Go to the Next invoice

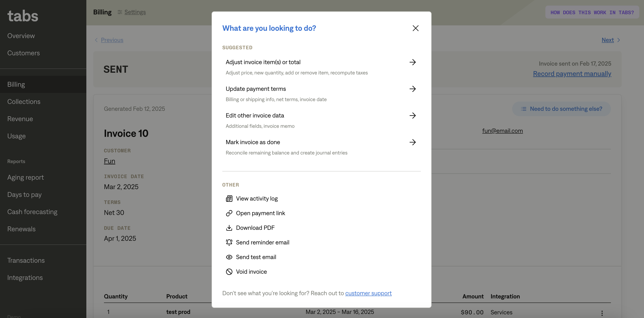click(x=607, y=40)
